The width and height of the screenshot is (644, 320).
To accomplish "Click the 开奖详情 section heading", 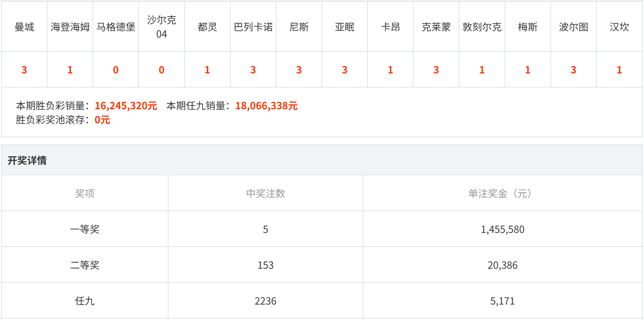I will 27,161.
